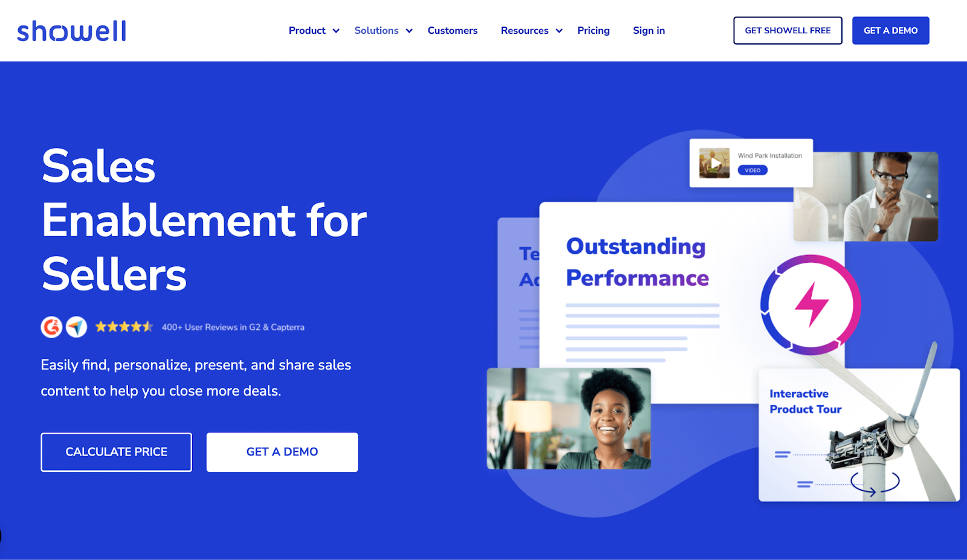The height and width of the screenshot is (560, 967).
Task: Click the rotate arrow on product tour
Action: coord(875,483)
